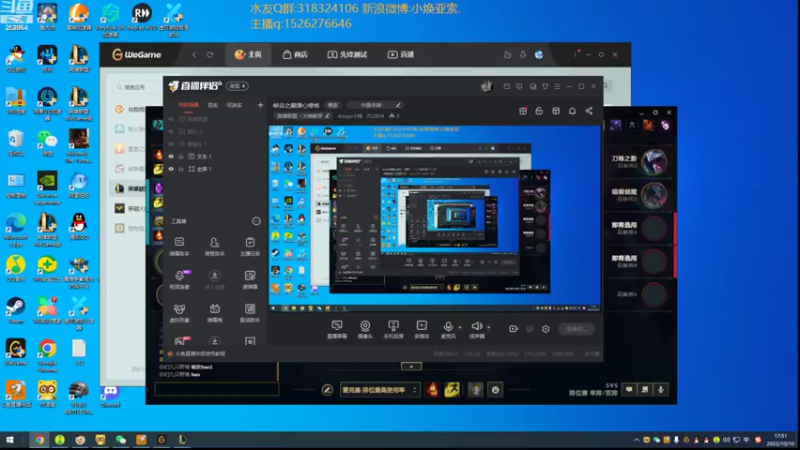Open Steam desktop shortcut

click(15, 311)
